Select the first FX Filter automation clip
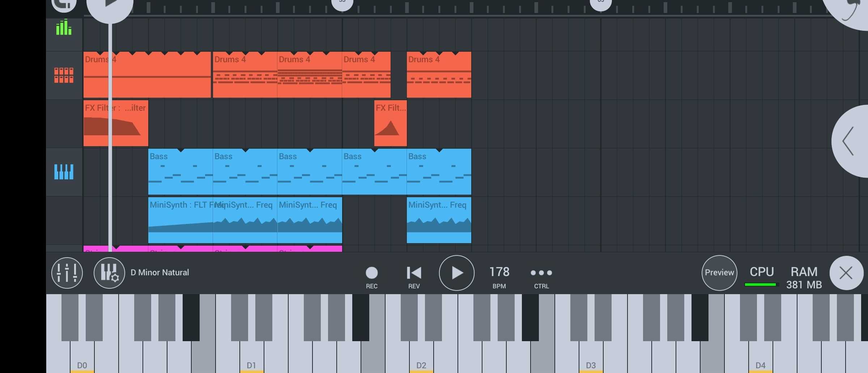Screen dimensions: 868x373 point(116,123)
